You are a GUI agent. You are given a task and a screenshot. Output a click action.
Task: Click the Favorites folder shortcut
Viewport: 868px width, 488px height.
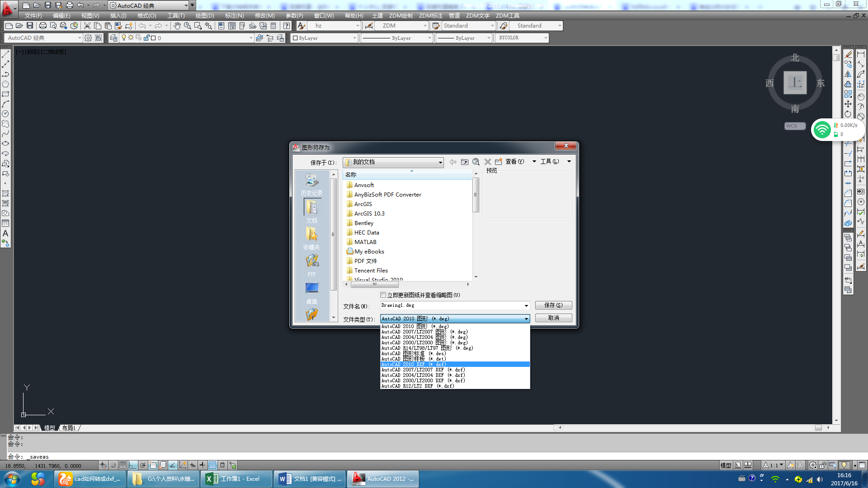tap(311, 238)
